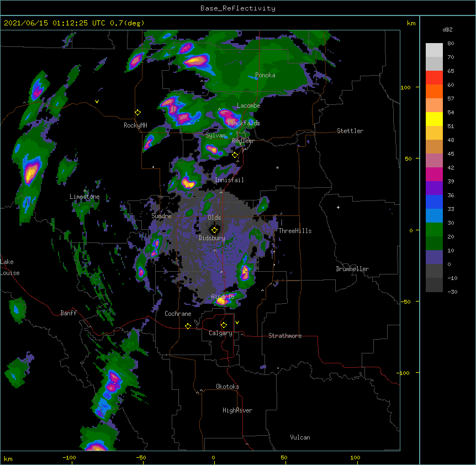The width and height of the screenshot is (476, 465).
Task: Click the yellow v marker northwest of RockyMH
Action: tap(97, 102)
